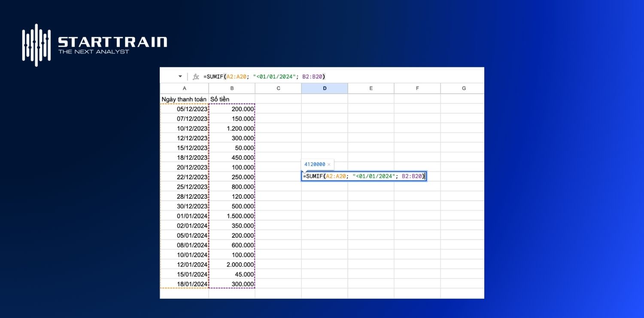Image resolution: width=644 pixels, height=318 pixels.
Task: Click the fx function icon
Action: pyautogui.click(x=196, y=76)
